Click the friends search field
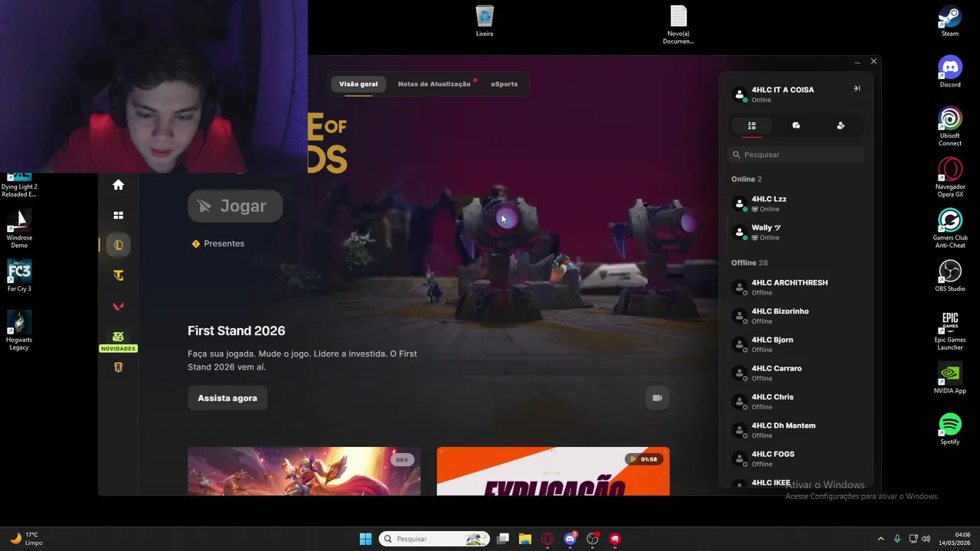 [796, 155]
